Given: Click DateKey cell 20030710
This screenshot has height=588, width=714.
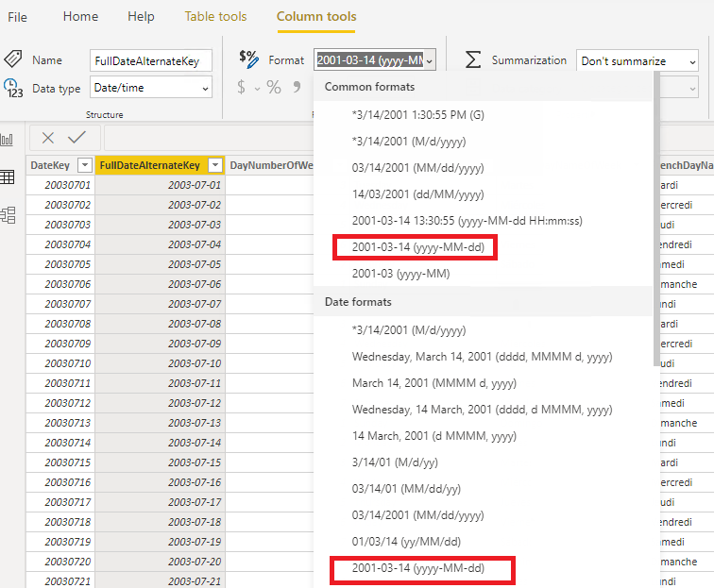Looking at the screenshot, I should [60, 363].
